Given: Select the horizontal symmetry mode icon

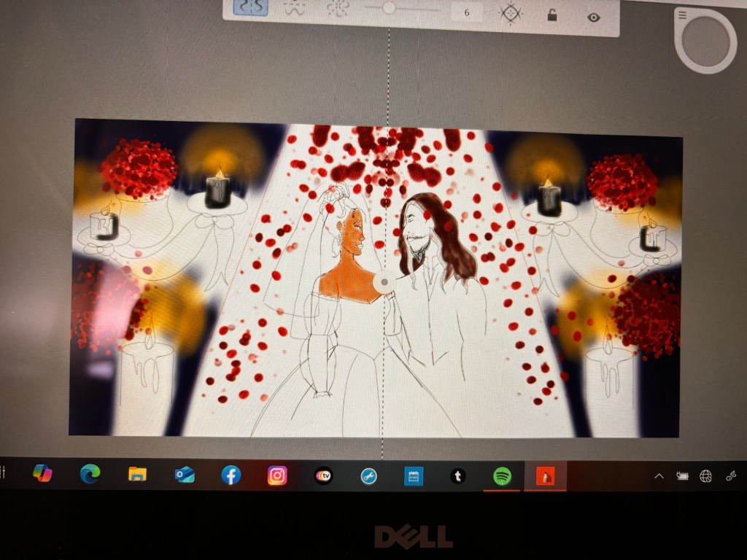Looking at the screenshot, I should coord(294,8).
